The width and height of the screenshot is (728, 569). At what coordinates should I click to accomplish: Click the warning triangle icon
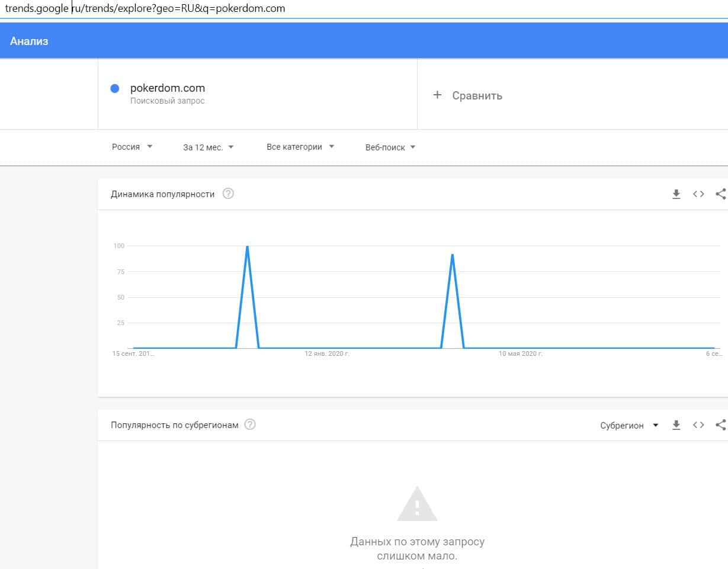point(417,504)
